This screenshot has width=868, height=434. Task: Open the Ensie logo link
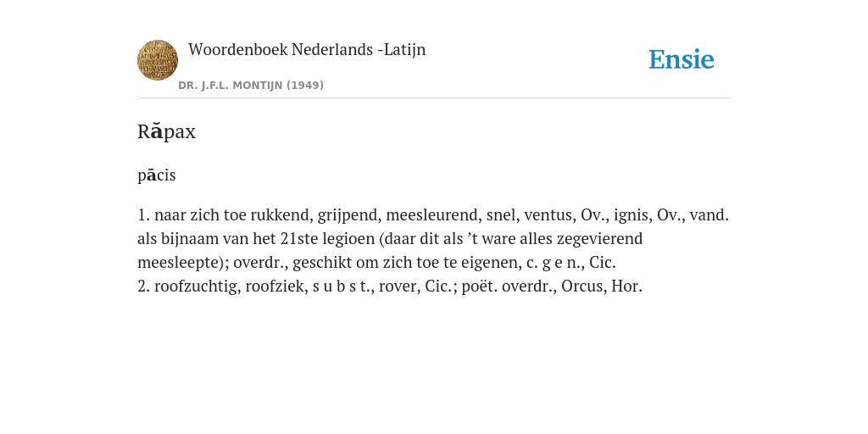point(681,60)
